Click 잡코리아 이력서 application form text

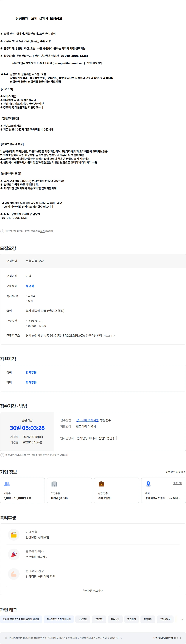[x=86, y=426]
